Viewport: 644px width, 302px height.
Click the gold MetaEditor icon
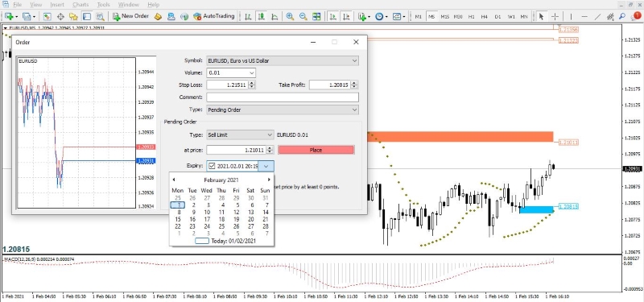[158, 16]
